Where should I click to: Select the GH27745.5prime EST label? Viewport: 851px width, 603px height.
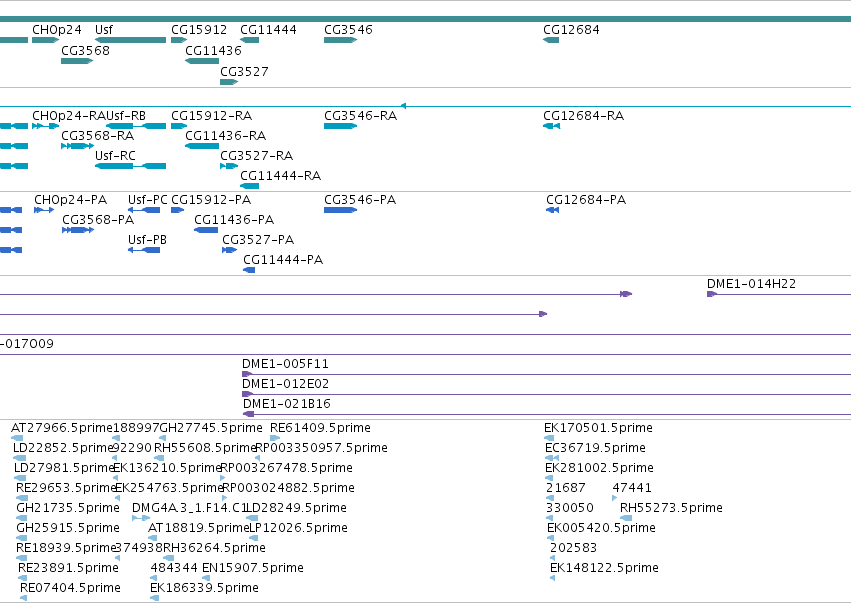pos(211,428)
